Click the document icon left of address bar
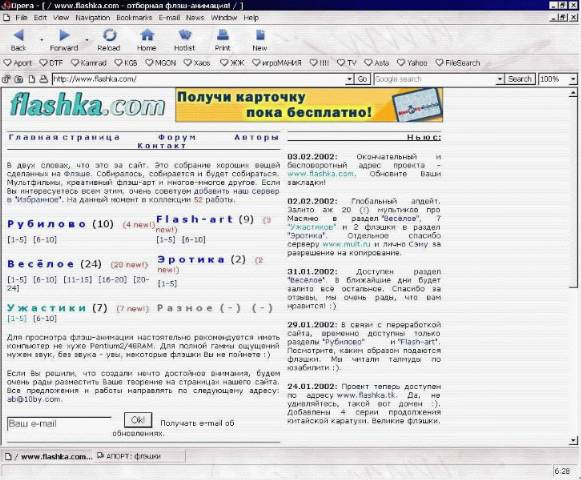Screen dimensions: 581x480 (x=32, y=79)
